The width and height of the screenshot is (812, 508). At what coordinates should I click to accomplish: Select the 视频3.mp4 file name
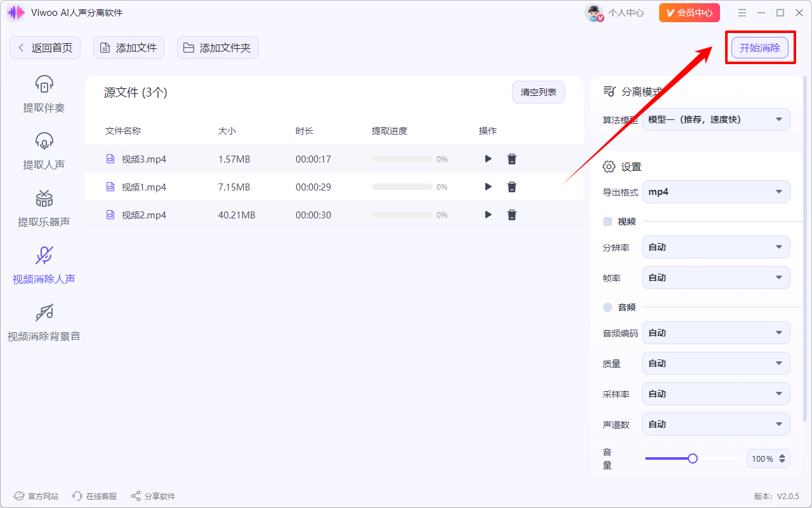pyautogui.click(x=144, y=159)
